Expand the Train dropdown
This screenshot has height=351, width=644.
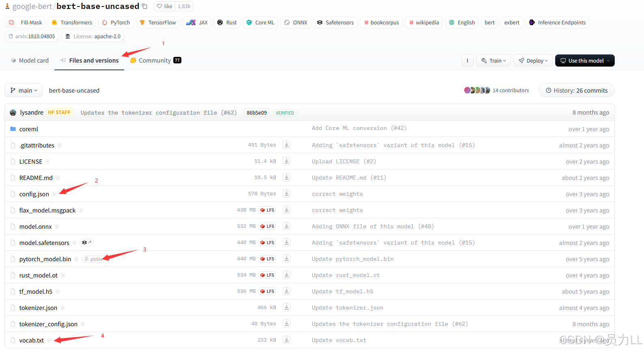pyautogui.click(x=493, y=61)
